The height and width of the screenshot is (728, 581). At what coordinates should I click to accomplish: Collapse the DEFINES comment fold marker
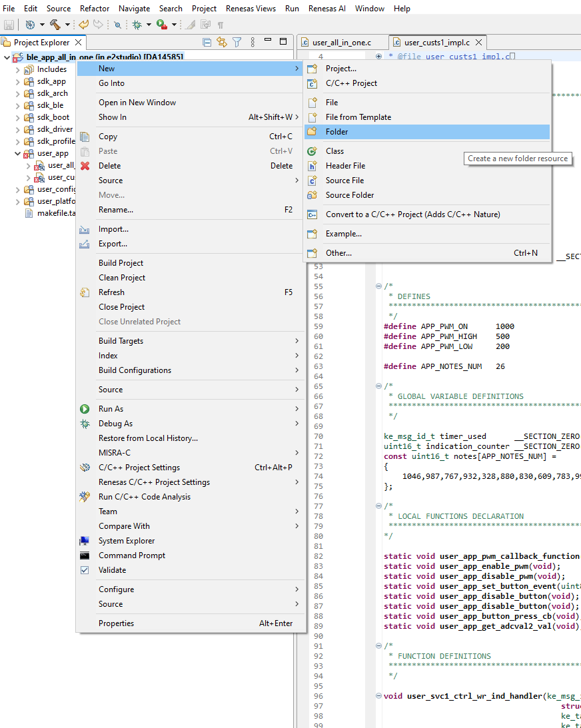coord(378,286)
